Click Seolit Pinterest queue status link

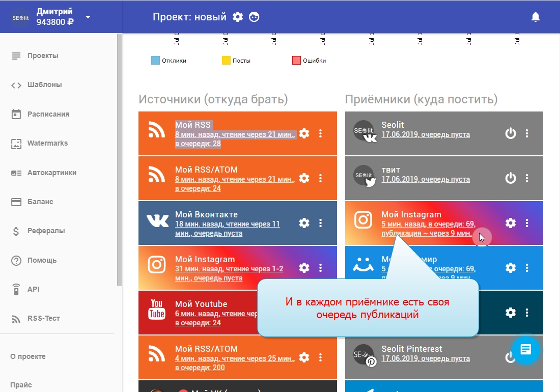(426, 358)
